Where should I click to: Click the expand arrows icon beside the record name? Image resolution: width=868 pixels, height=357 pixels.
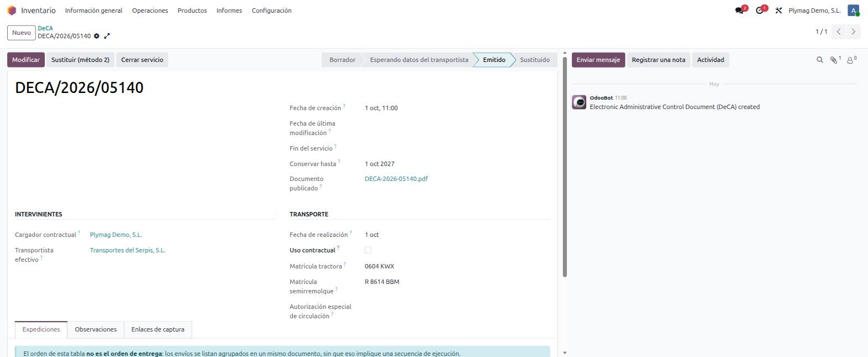tap(107, 36)
